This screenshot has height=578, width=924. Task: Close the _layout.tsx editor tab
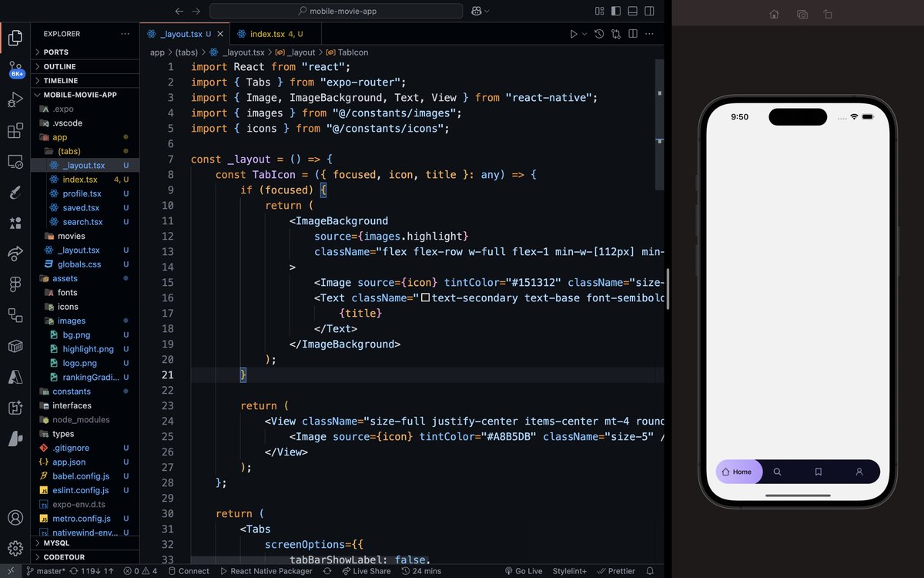click(x=220, y=34)
